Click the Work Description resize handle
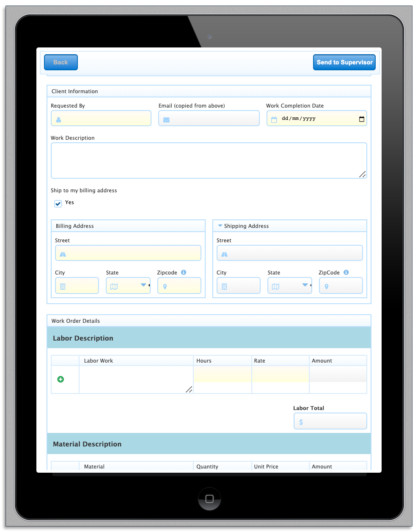The width and height of the screenshot is (418, 532). coord(363,175)
